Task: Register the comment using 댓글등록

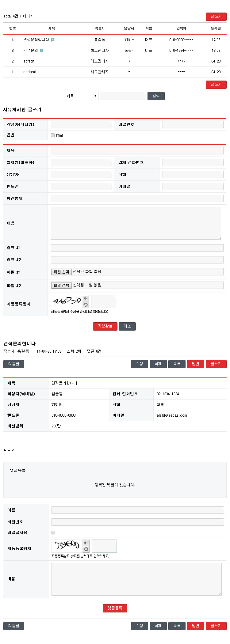Action: pos(115,608)
